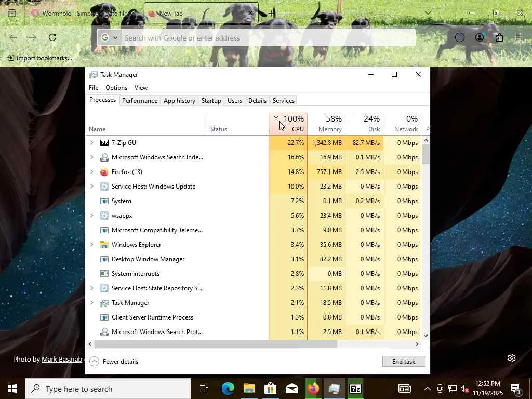Open Firefox list all tabs chevron

coord(428,13)
